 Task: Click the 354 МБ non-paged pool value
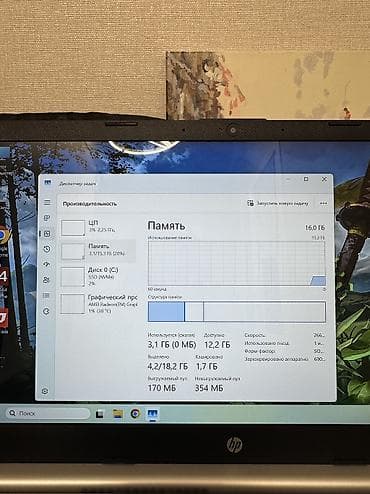209,388
